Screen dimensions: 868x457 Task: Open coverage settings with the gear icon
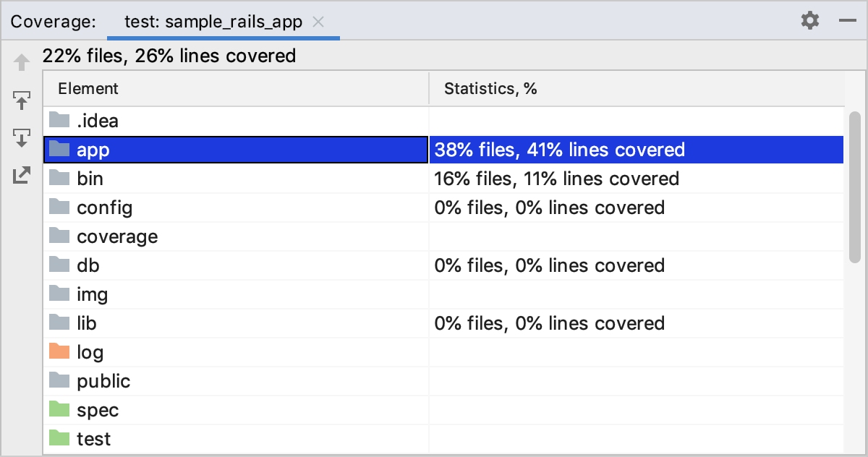click(809, 20)
